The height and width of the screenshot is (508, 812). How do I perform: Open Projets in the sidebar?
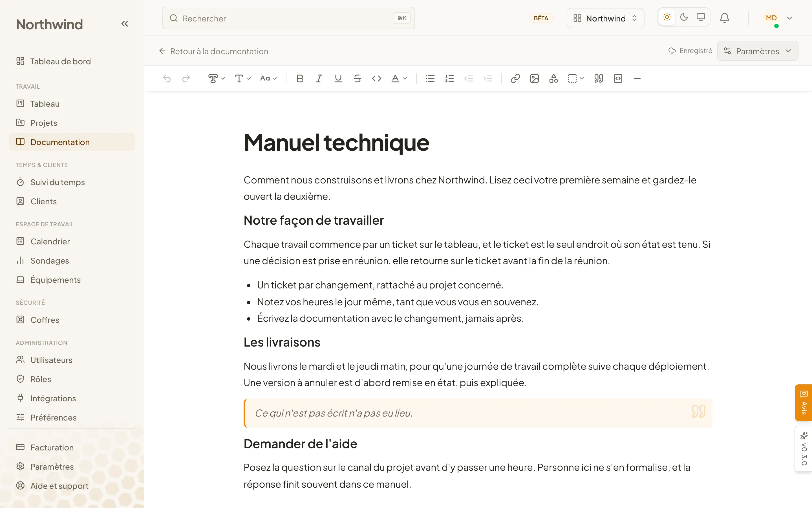click(72, 123)
